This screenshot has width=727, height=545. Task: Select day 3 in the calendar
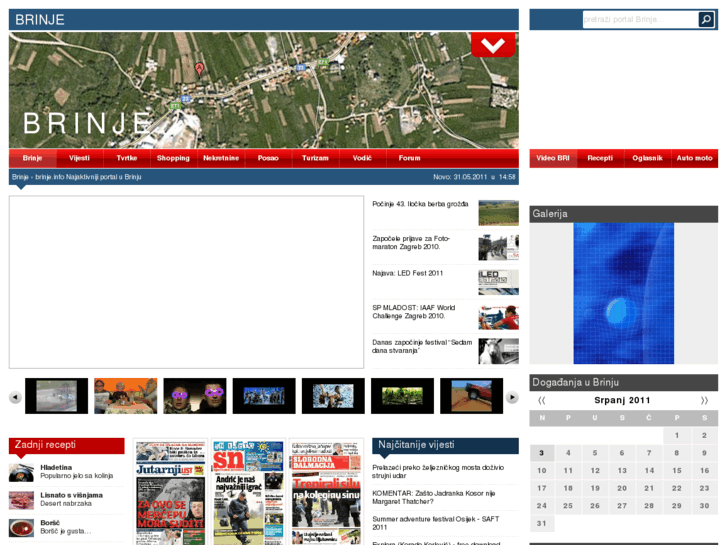[x=542, y=453]
